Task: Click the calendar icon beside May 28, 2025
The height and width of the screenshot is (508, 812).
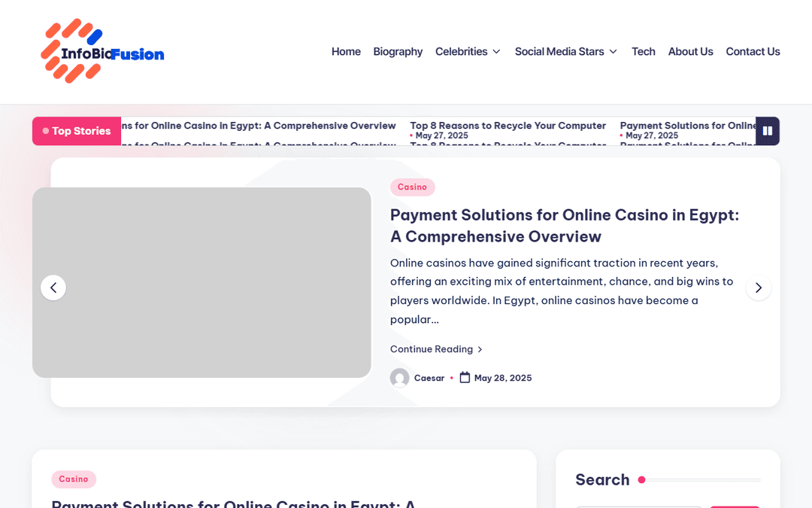Action: point(465,377)
